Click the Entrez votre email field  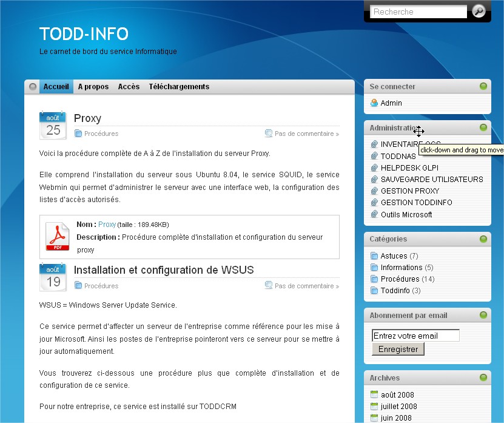(x=415, y=336)
